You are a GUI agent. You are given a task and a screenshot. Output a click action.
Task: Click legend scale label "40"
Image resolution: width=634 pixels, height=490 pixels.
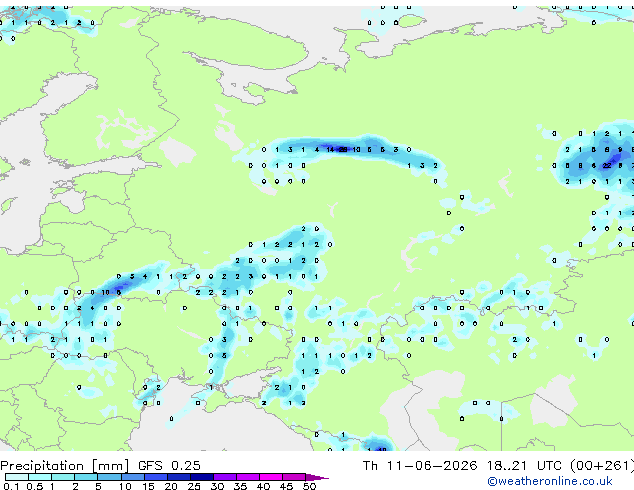(263, 486)
